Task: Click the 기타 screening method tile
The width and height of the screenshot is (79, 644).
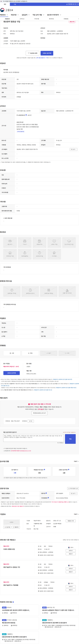Action: [67, 353]
